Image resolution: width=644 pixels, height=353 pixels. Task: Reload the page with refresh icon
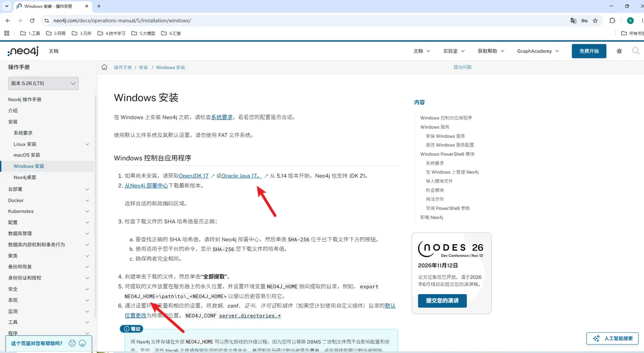(x=32, y=21)
